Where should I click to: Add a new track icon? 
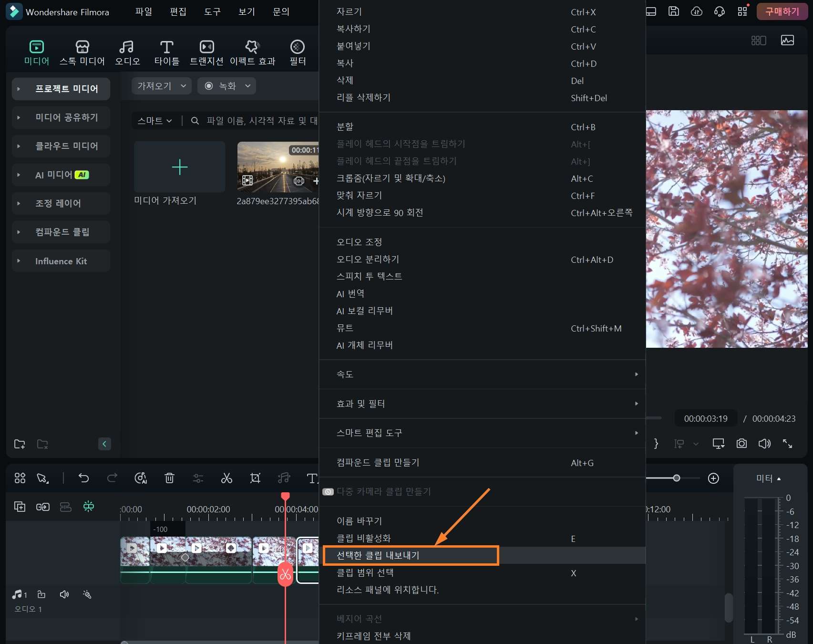tap(20, 507)
